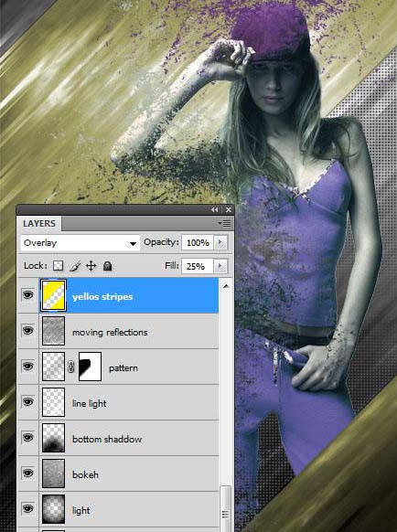
Task: Toggle visibility of pattern layer
Action: pos(27,366)
